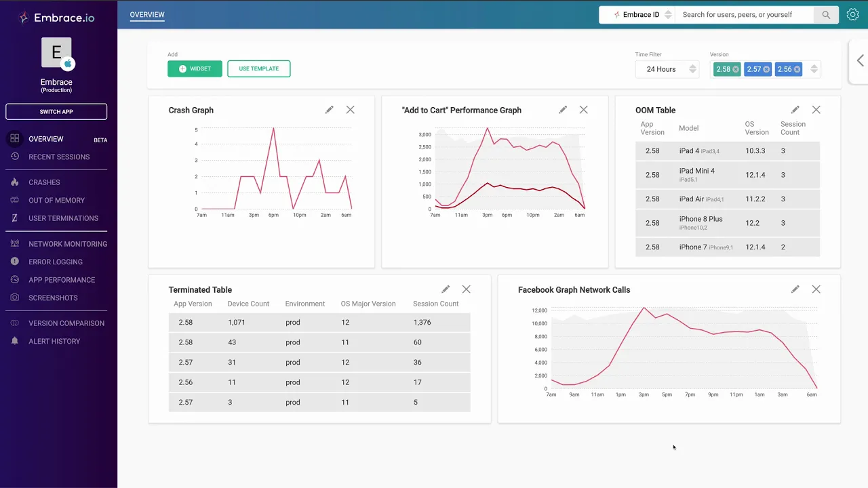Edit the Terminated Table widget
Image resolution: width=868 pixels, height=488 pixels.
pyautogui.click(x=446, y=289)
